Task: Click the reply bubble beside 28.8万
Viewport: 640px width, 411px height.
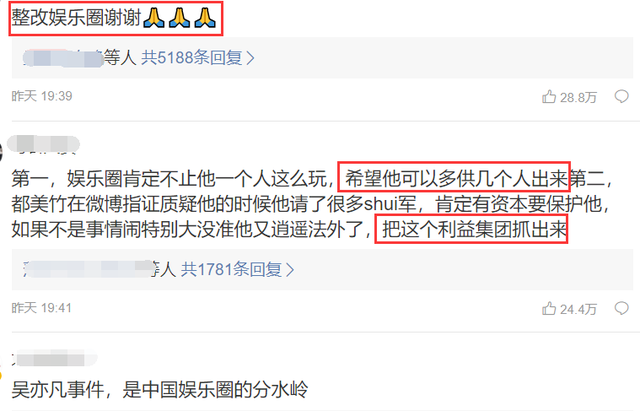Action: click(621, 96)
